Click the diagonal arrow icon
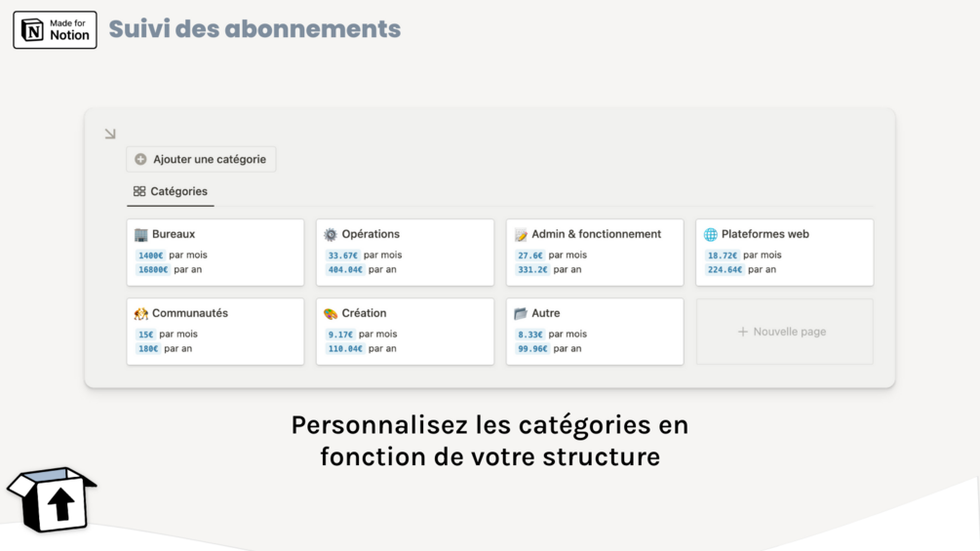980x551 pixels. coord(110,134)
